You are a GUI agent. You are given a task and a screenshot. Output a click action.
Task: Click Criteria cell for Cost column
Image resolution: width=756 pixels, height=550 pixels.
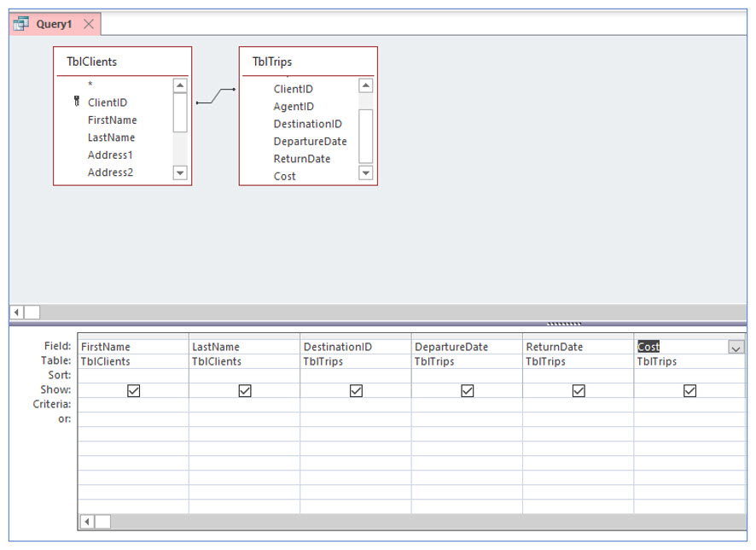click(689, 405)
